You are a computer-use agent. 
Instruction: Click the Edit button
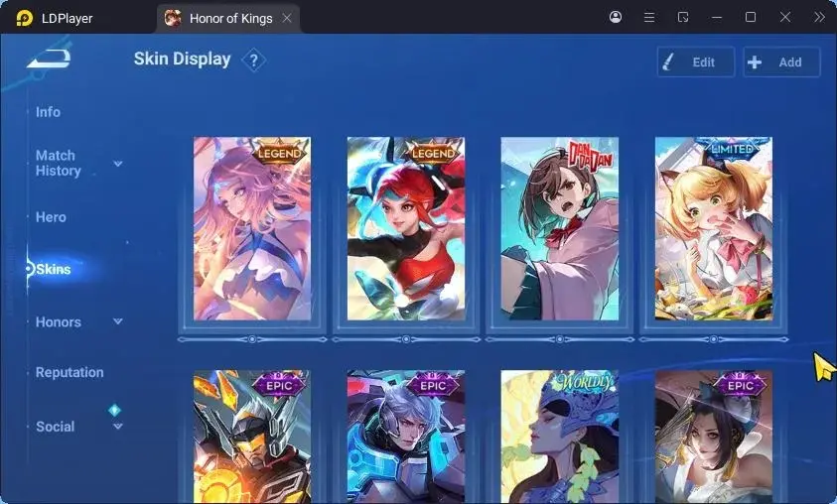coord(696,63)
